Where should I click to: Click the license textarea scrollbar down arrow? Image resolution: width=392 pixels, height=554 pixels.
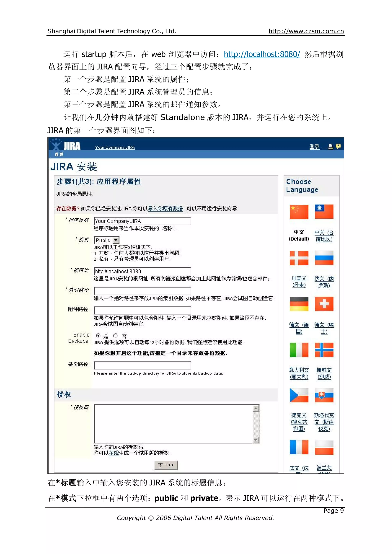click(256, 440)
